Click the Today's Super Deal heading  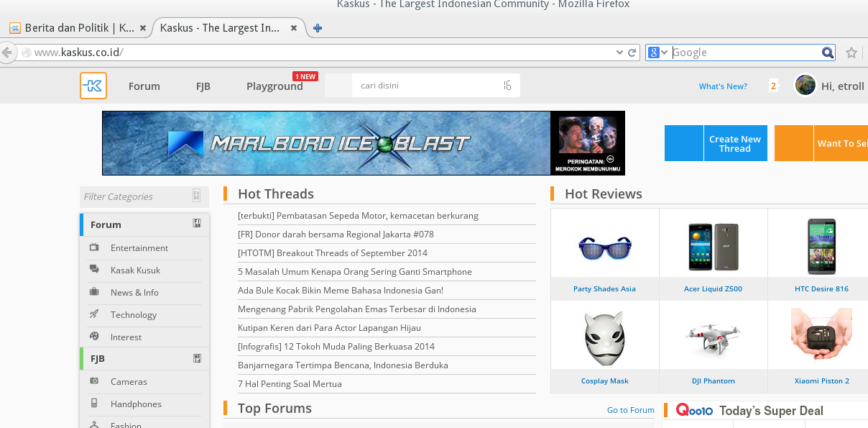(x=771, y=411)
